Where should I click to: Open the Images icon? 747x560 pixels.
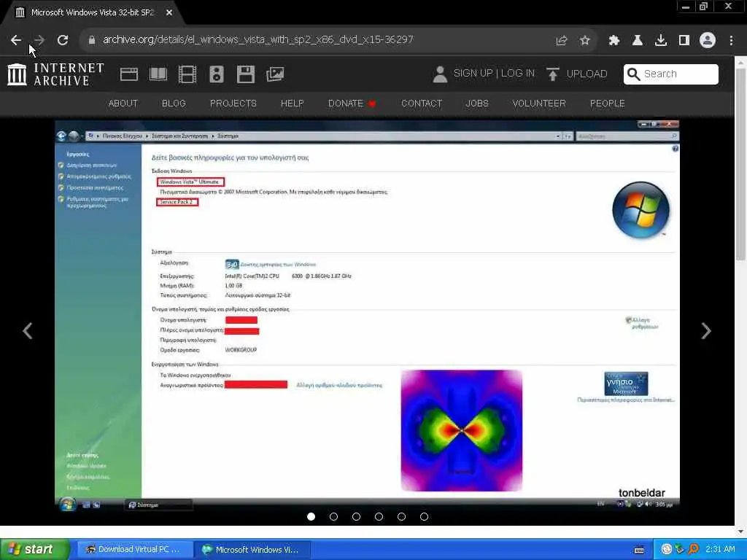(x=275, y=74)
